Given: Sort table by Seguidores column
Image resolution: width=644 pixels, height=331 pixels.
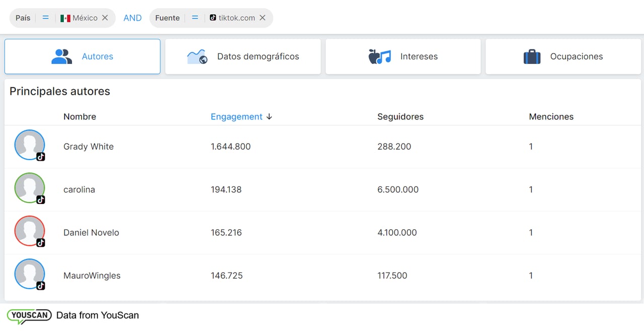Looking at the screenshot, I should 400,116.
